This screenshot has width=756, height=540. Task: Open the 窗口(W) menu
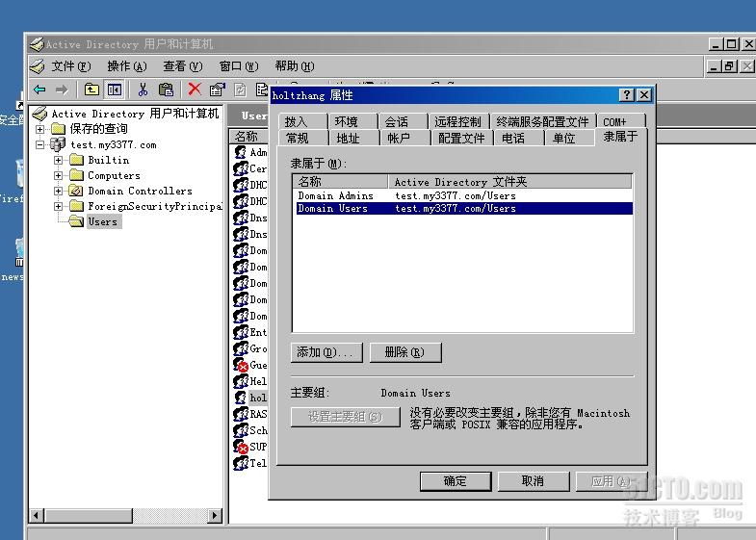point(239,66)
